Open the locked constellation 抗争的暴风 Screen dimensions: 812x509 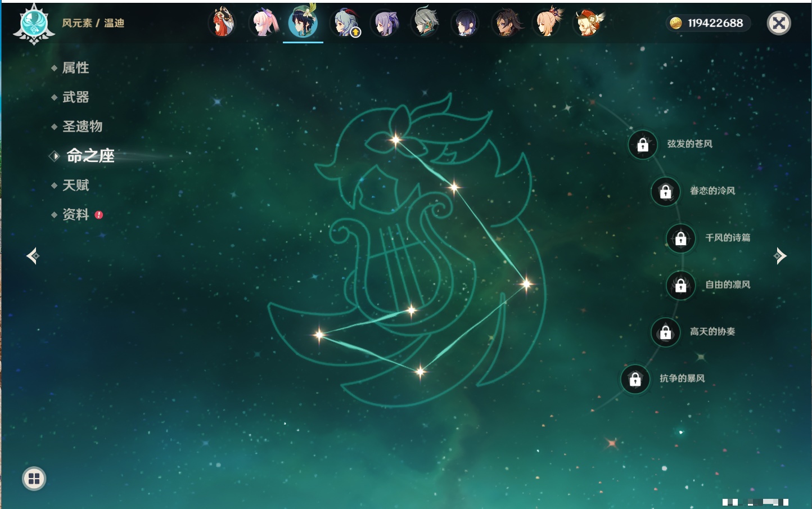[635, 379]
